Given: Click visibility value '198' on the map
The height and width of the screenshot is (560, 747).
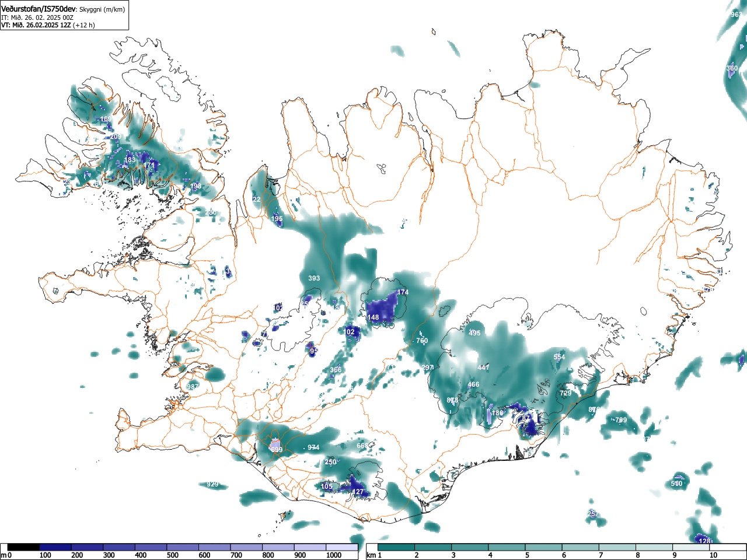Looking at the screenshot, I should click(x=196, y=187).
